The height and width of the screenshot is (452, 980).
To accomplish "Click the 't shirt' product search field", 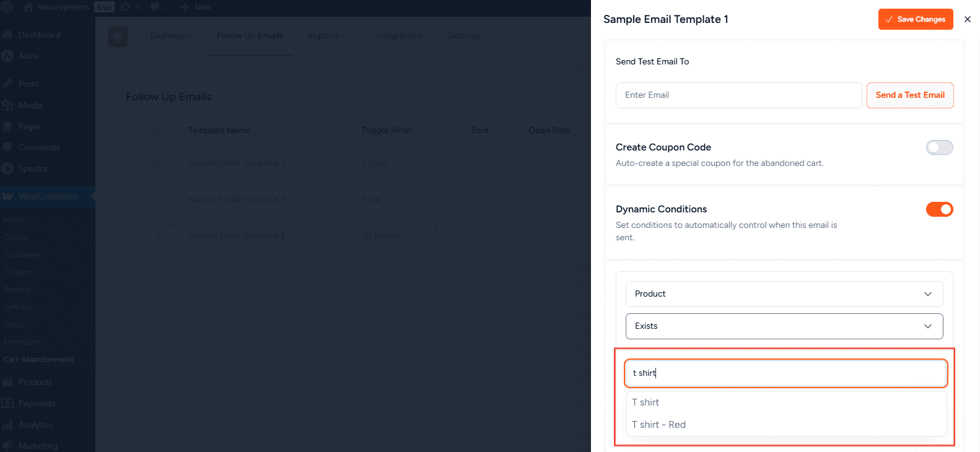I will click(785, 373).
